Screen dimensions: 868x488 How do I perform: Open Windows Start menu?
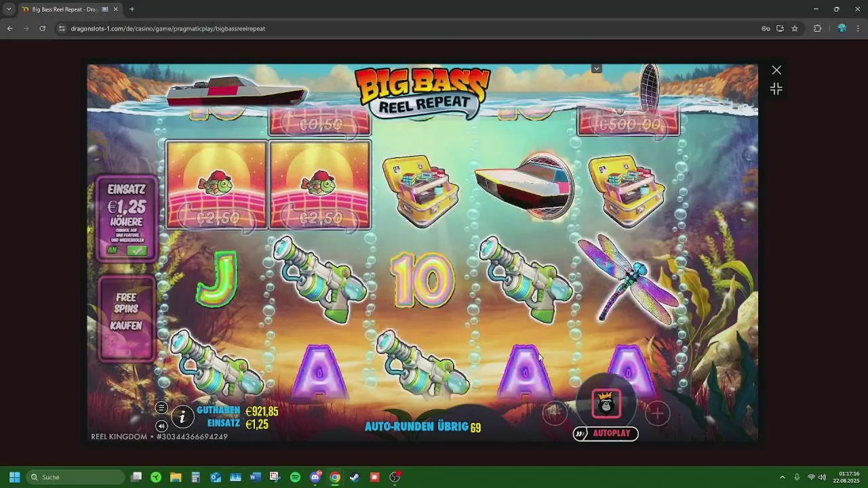point(14,477)
